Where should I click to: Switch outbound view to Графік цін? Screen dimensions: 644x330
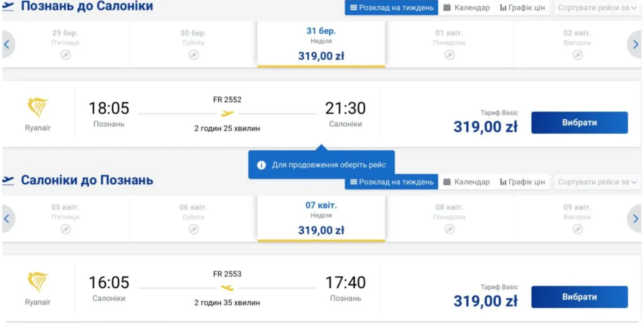(522, 8)
